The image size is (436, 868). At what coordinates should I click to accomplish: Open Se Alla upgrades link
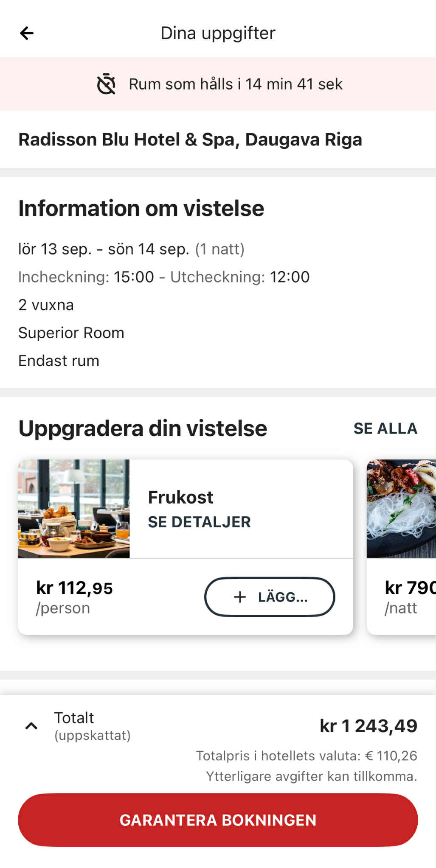pyautogui.click(x=385, y=428)
